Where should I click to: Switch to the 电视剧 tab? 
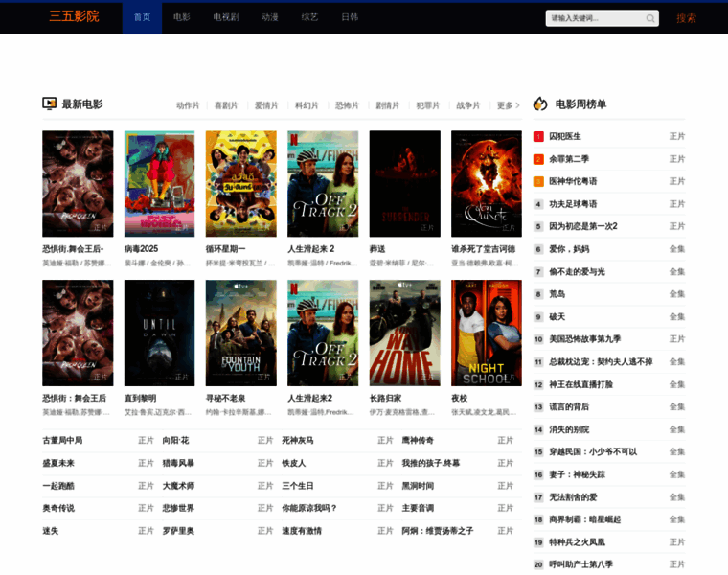pyautogui.click(x=226, y=17)
